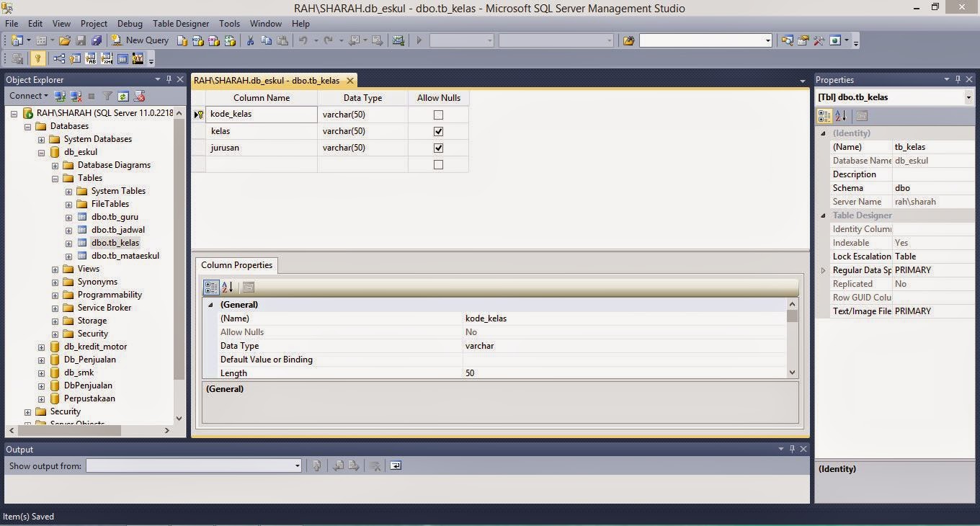
Task: Click the Stop activity icon with red X
Action: [x=140, y=96]
